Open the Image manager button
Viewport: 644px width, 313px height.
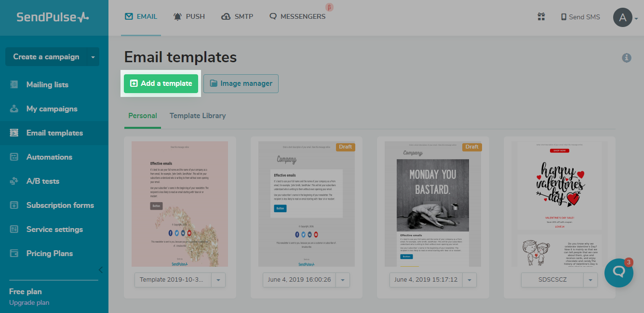point(241,83)
